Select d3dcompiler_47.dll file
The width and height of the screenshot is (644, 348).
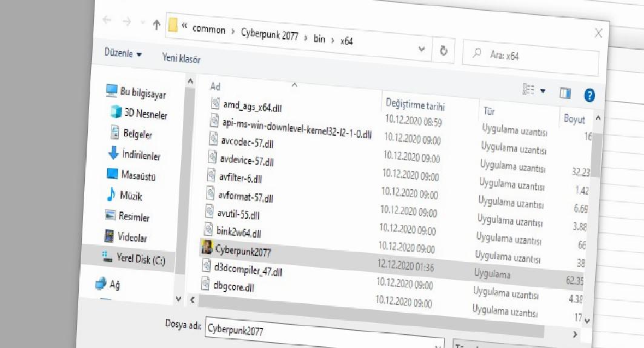pyautogui.click(x=248, y=269)
